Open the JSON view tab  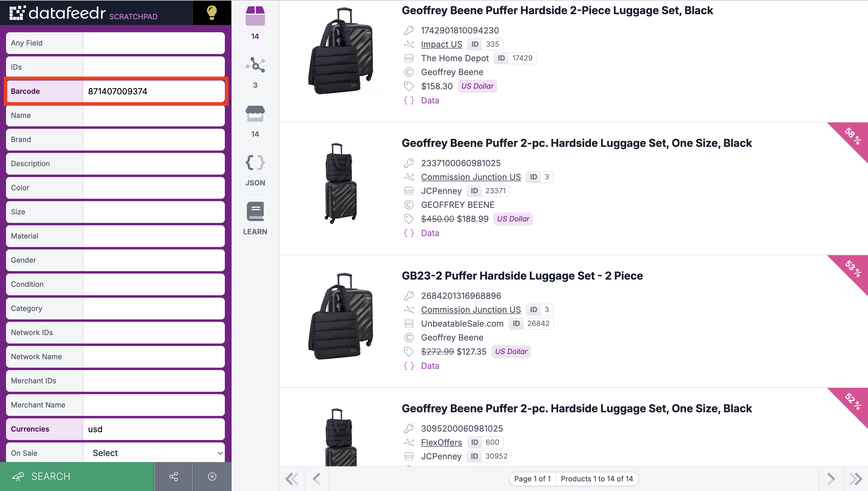click(255, 170)
